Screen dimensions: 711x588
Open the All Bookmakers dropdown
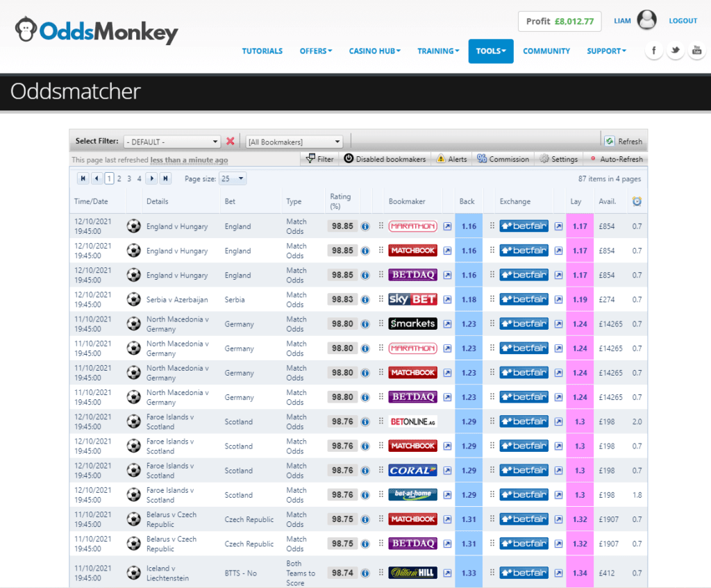(x=294, y=141)
